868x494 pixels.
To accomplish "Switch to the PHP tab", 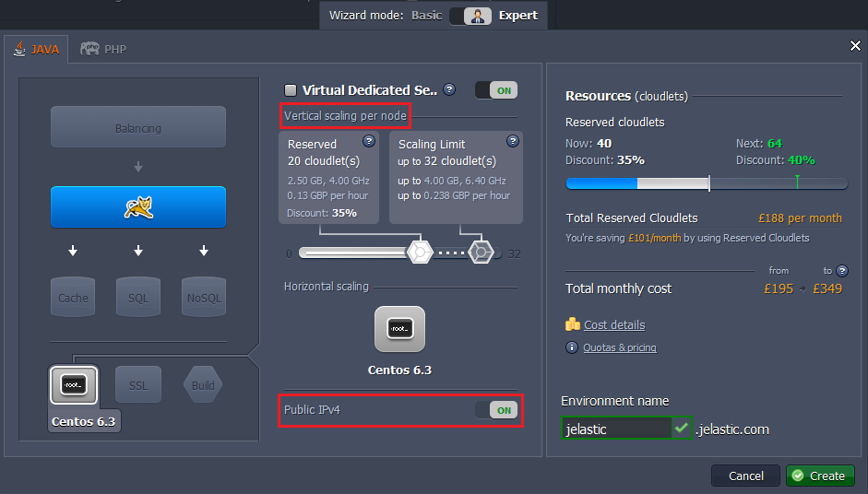I will click(x=103, y=49).
